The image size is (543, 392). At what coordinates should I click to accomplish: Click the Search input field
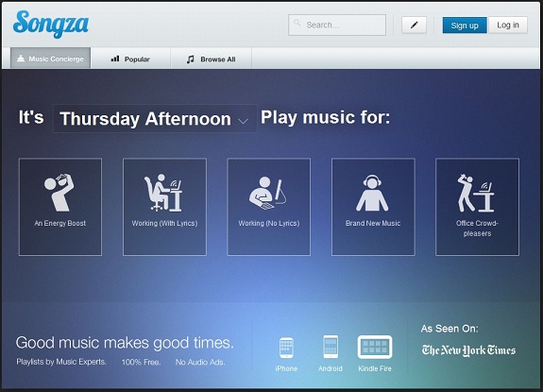pyautogui.click(x=337, y=25)
